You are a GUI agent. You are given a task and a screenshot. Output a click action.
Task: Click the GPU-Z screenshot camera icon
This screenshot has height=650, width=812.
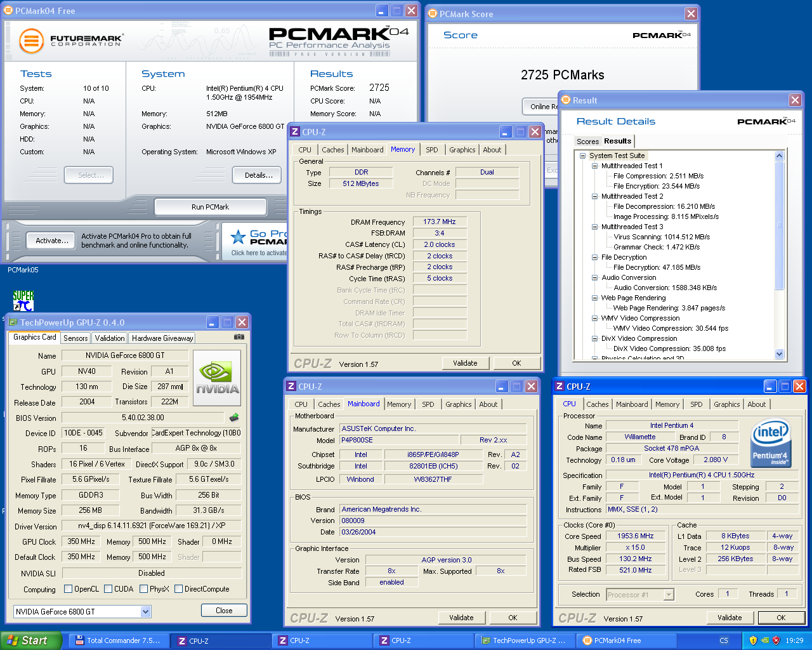click(239, 337)
